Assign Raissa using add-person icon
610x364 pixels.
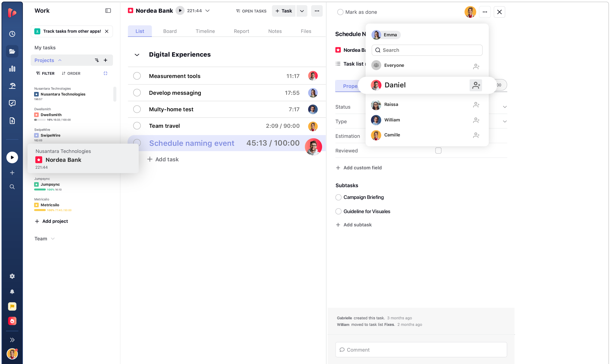click(476, 105)
